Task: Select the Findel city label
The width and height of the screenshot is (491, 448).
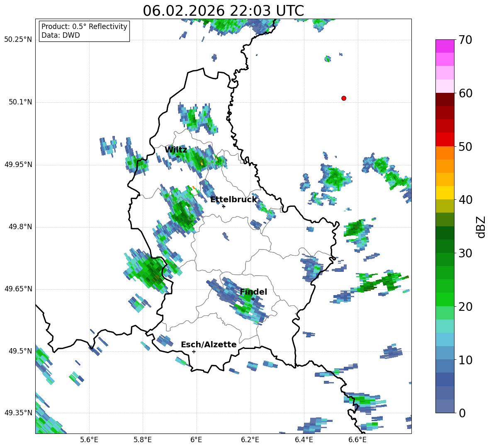Action: pyautogui.click(x=253, y=292)
